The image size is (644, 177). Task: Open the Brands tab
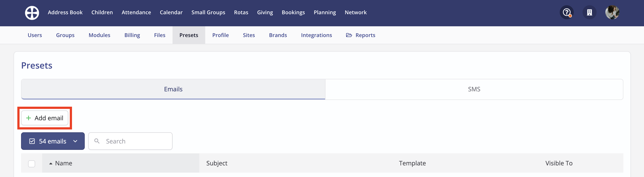pos(278,35)
